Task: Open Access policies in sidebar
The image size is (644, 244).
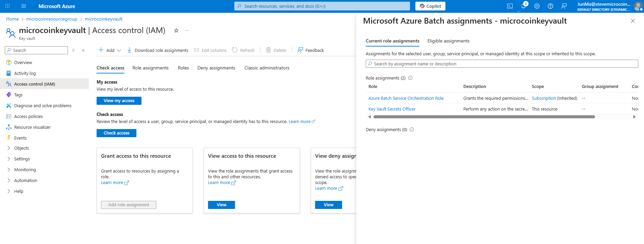Action: coord(28,116)
